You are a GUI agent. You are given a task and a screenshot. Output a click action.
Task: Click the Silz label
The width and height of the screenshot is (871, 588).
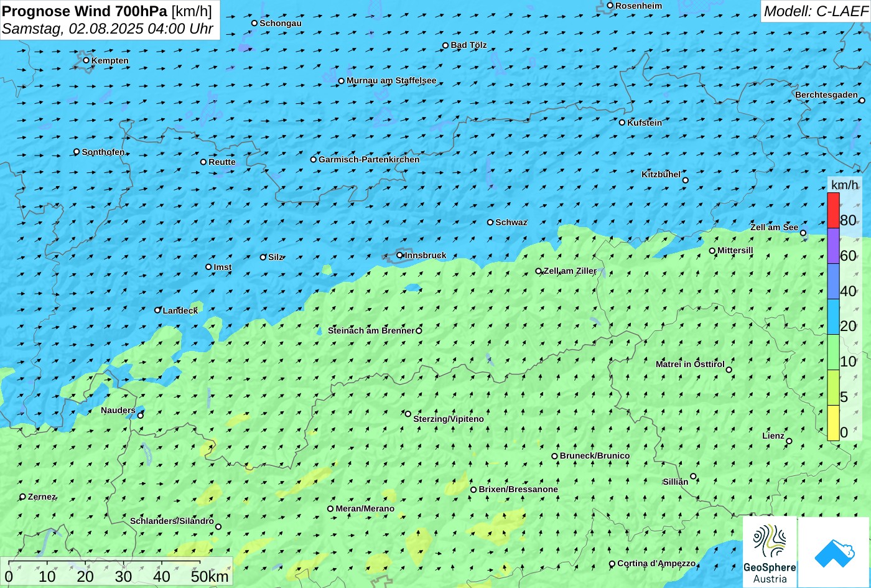(276, 258)
